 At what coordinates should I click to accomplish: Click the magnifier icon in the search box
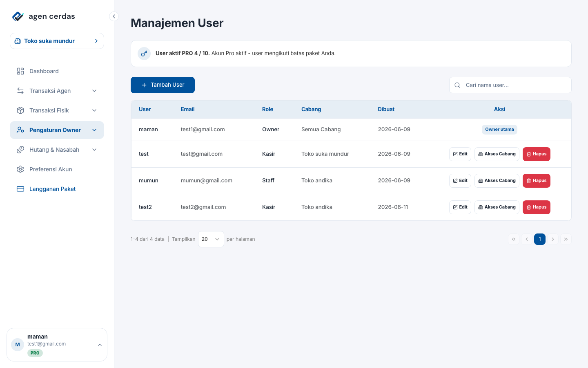457,85
